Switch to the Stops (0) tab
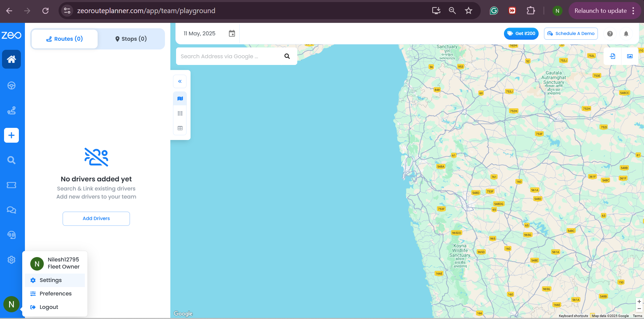The width and height of the screenshot is (644, 319). pyautogui.click(x=131, y=39)
